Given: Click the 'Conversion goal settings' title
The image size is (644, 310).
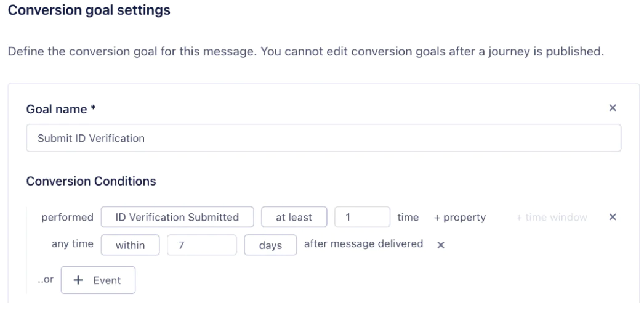Looking at the screenshot, I should click(89, 10).
